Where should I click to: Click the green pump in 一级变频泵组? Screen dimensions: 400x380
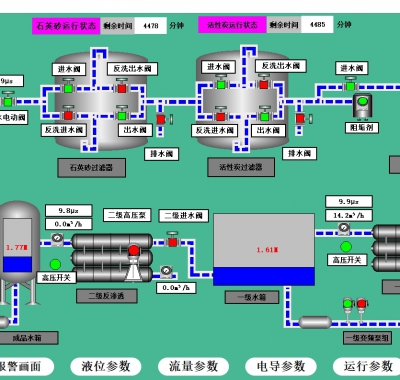point(348,309)
